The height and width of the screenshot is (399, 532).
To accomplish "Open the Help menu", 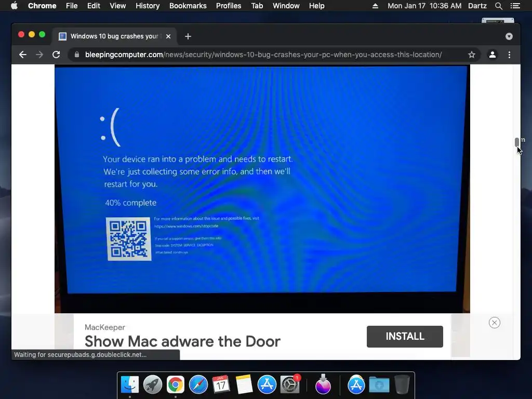I will point(316,6).
